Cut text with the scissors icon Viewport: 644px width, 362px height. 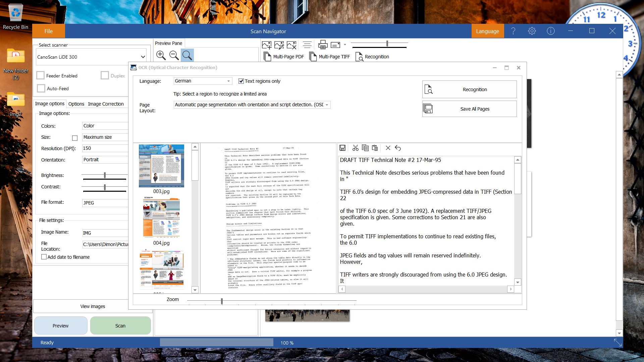(x=356, y=148)
